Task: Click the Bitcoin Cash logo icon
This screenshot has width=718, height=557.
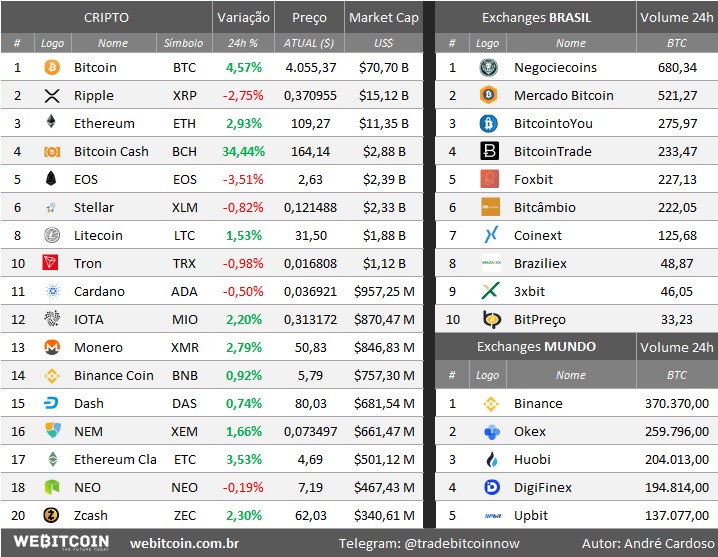Action: click(52, 151)
